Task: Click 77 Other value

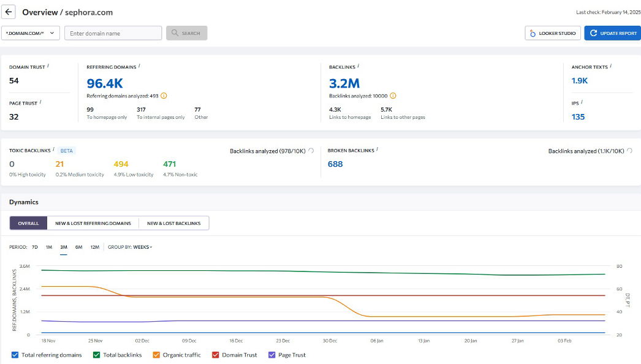Action: click(x=197, y=110)
